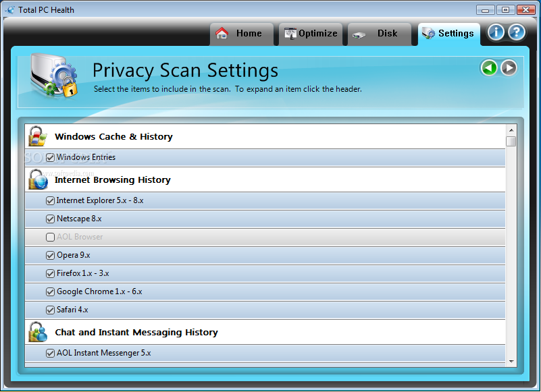Collapse the Chat and Instant Messaging History header
Viewport: 541px width, 392px height.
point(265,332)
